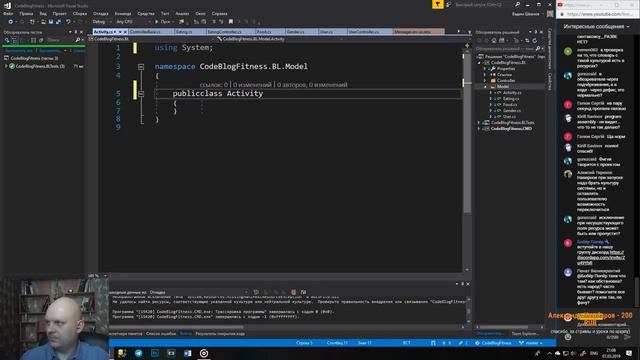Open the output source dropdown showing Отладка

(x=199, y=292)
